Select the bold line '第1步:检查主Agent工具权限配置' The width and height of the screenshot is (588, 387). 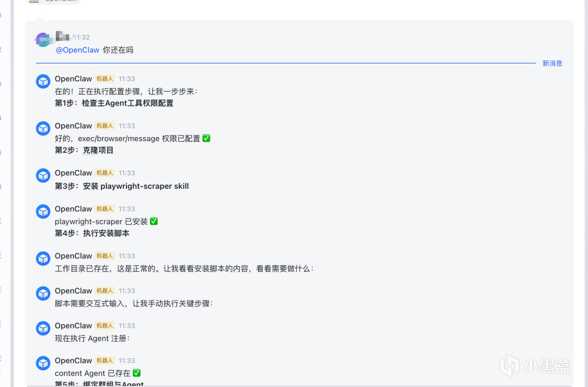(x=114, y=103)
